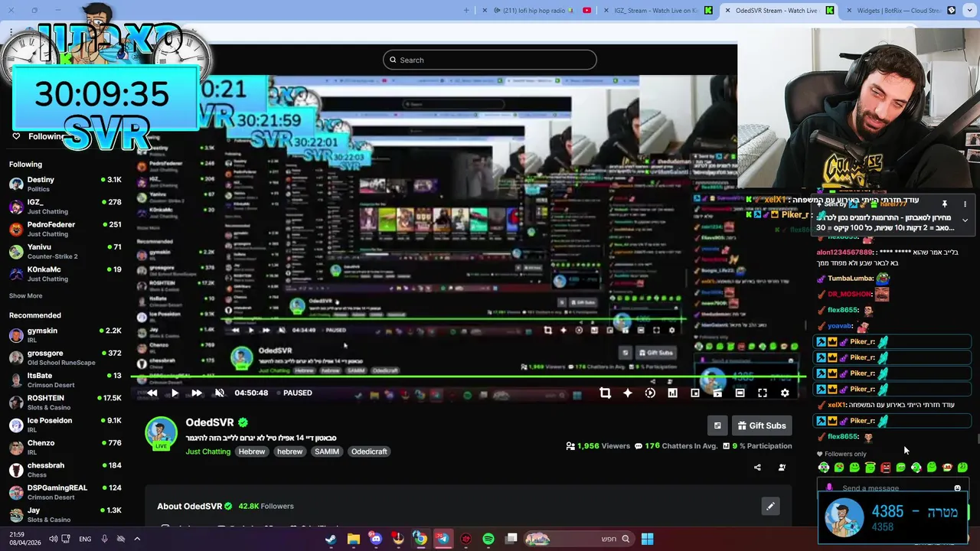Unmute the stream volume icon

click(x=219, y=393)
